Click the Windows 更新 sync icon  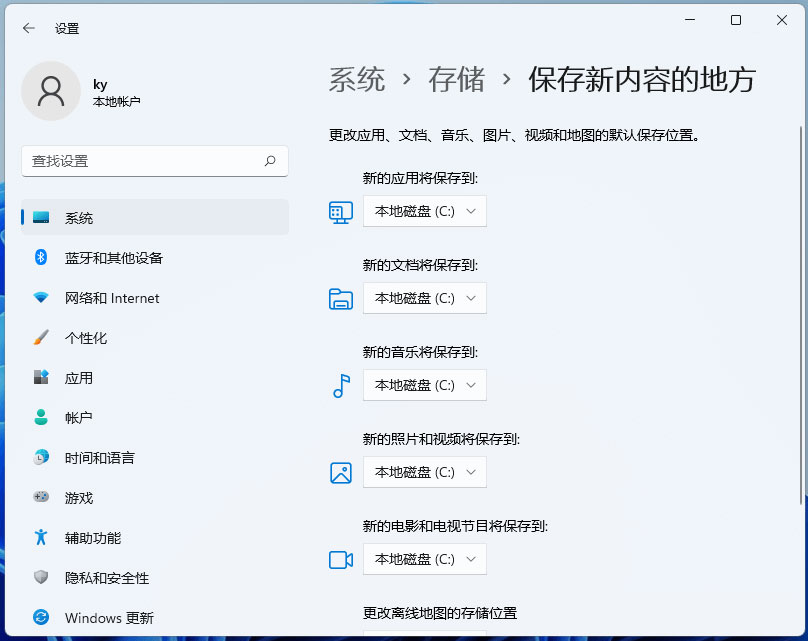coord(40,618)
